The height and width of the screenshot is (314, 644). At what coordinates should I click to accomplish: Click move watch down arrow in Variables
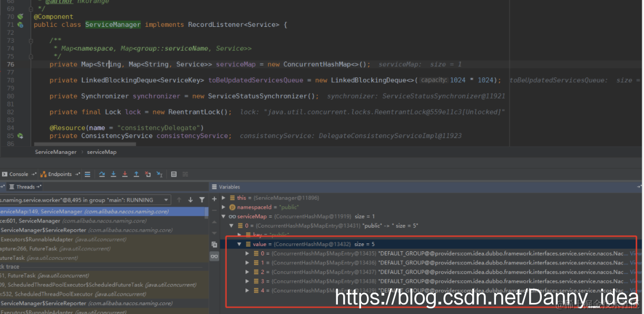pyautogui.click(x=214, y=233)
